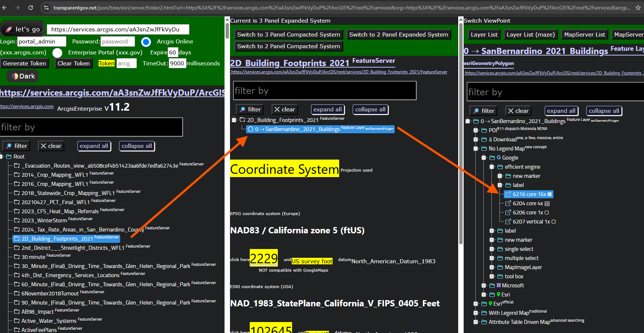Image resolution: width=644 pixels, height=333 pixels.
Task: Expand the With Legend Map node
Action: 476,313
